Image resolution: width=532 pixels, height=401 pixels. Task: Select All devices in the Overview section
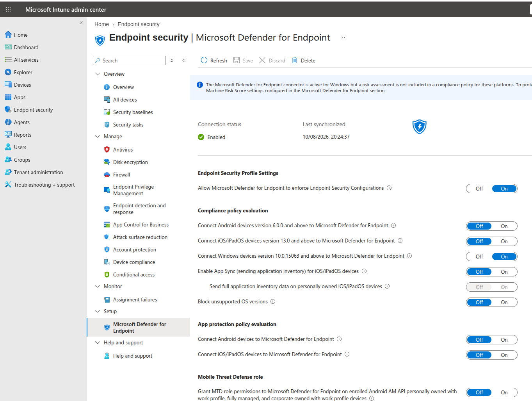[x=125, y=100]
